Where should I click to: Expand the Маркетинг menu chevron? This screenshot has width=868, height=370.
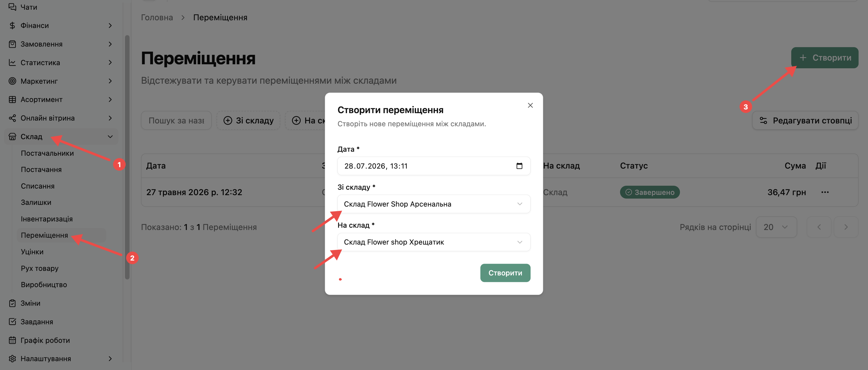pyautogui.click(x=110, y=81)
